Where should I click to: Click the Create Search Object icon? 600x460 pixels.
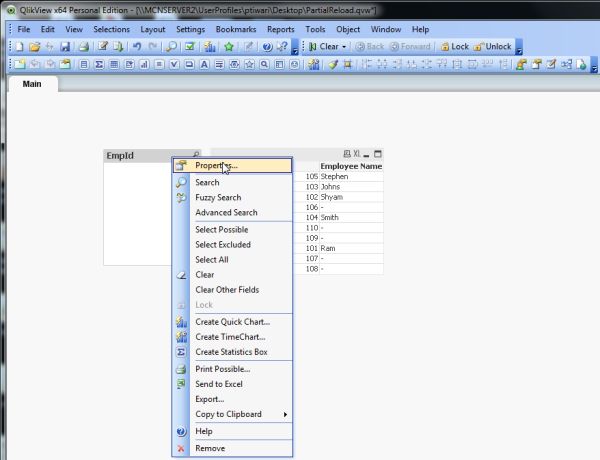tap(264, 64)
